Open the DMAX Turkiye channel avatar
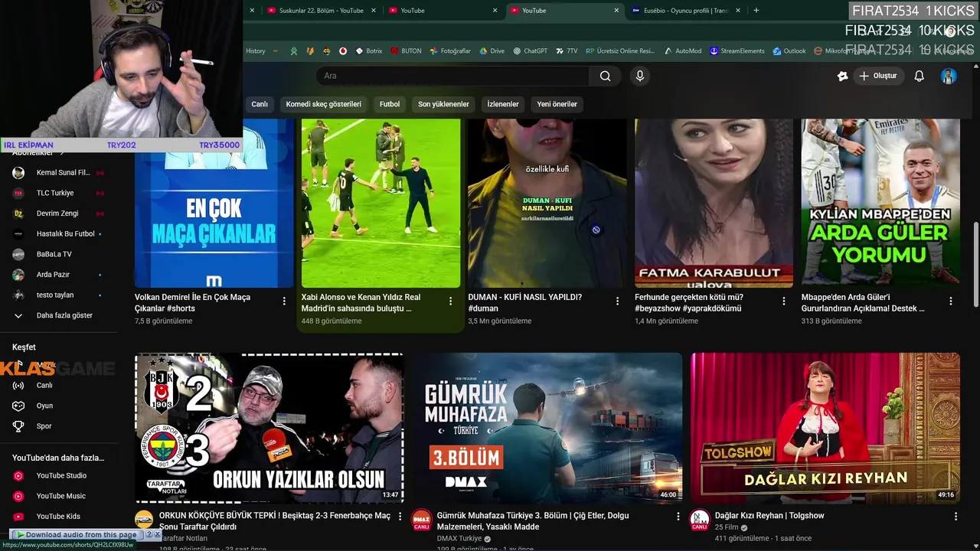The height and width of the screenshot is (551, 980). pos(422,520)
